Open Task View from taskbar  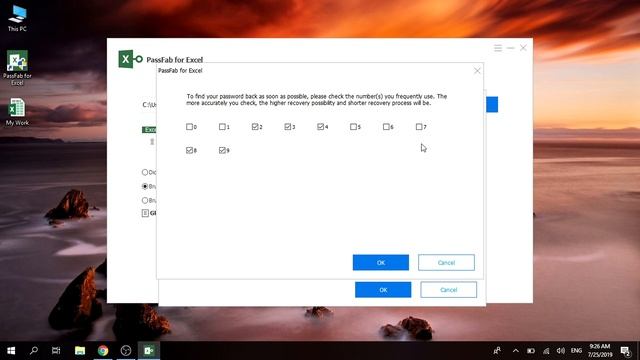point(56,351)
